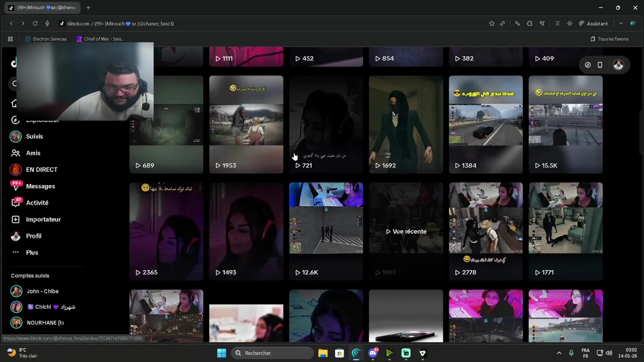Go to Profil page
Image resolution: width=644 pixels, height=362 pixels.
pyautogui.click(x=34, y=236)
